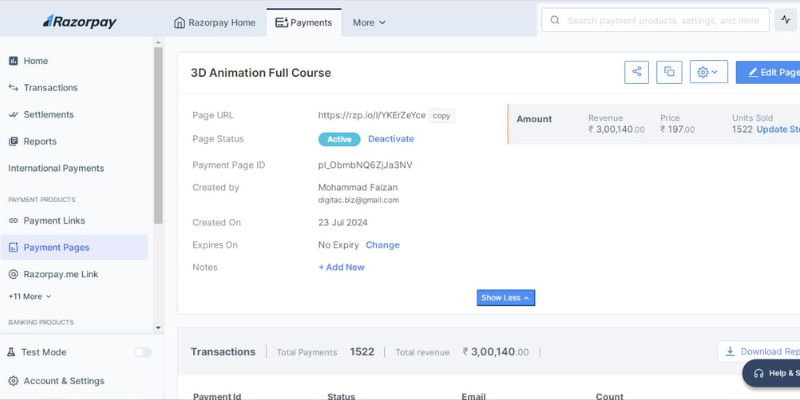Expand the +11 More sidebar list
Screen dimensions: 800x400
pyautogui.click(x=30, y=296)
